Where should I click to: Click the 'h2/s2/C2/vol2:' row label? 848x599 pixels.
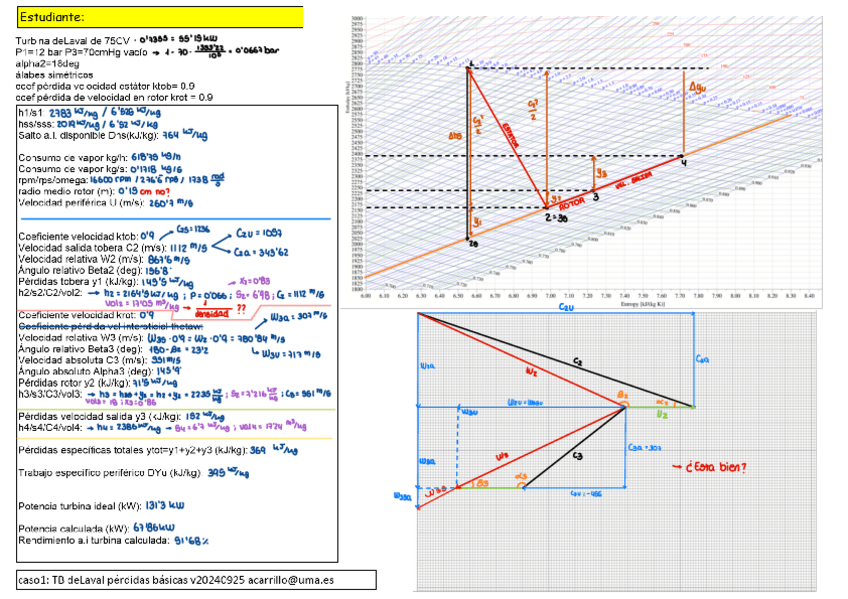click(50, 293)
